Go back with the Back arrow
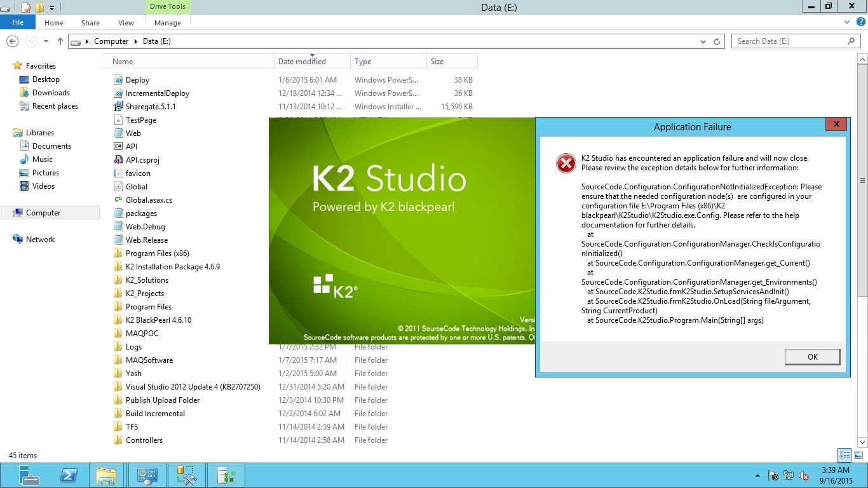 [12, 41]
